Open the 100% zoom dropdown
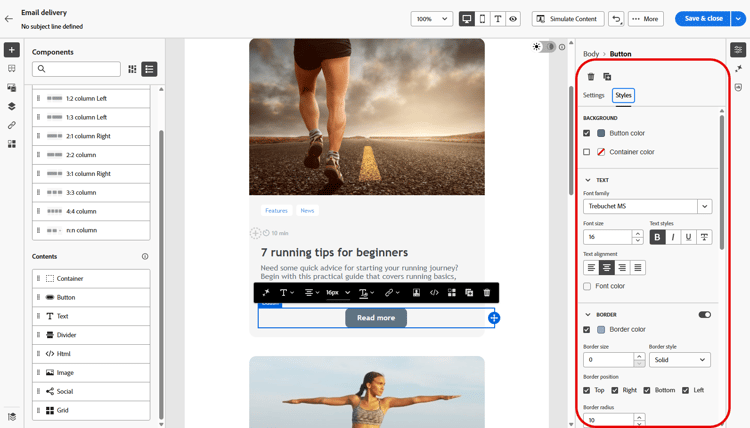750x428 pixels. coord(431,19)
